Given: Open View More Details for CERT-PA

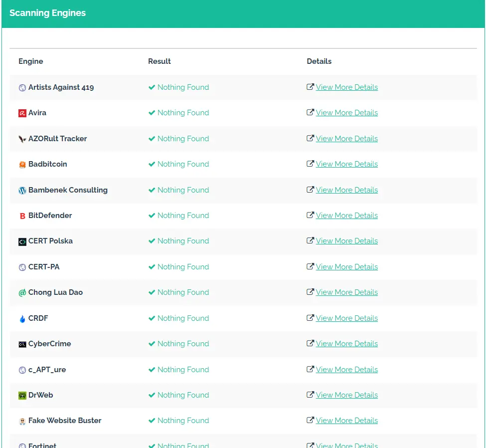Looking at the screenshot, I should 347,267.
